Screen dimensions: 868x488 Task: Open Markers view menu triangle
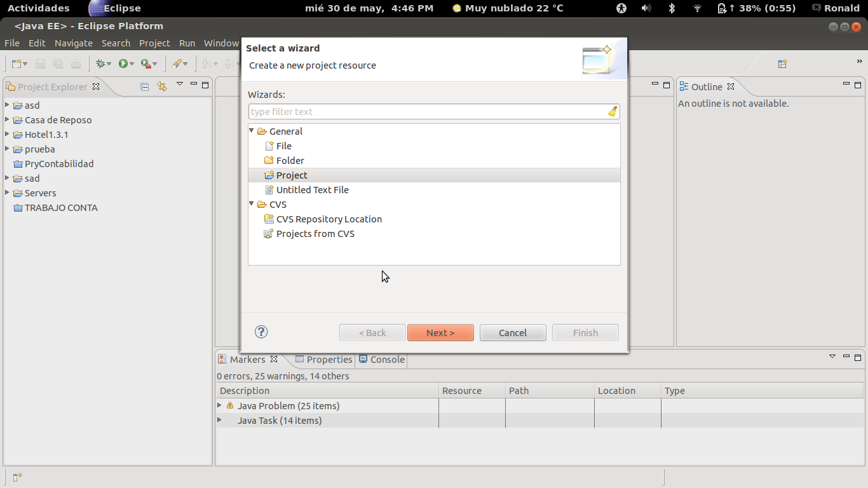(832, 356)
